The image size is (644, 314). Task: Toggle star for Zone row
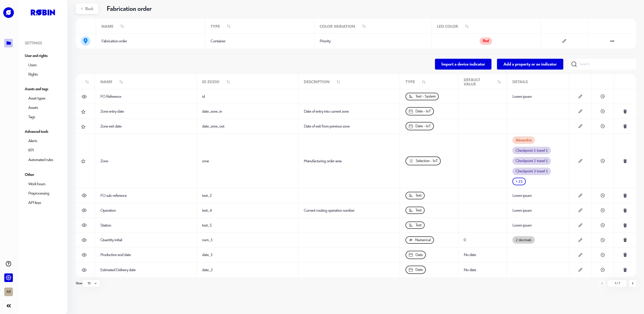[83, 161]
